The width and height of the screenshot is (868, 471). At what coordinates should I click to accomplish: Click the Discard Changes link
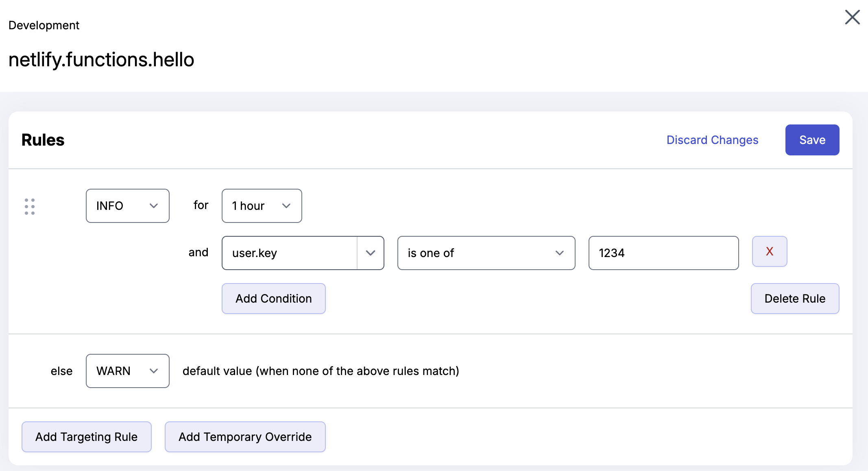[712, 140]
